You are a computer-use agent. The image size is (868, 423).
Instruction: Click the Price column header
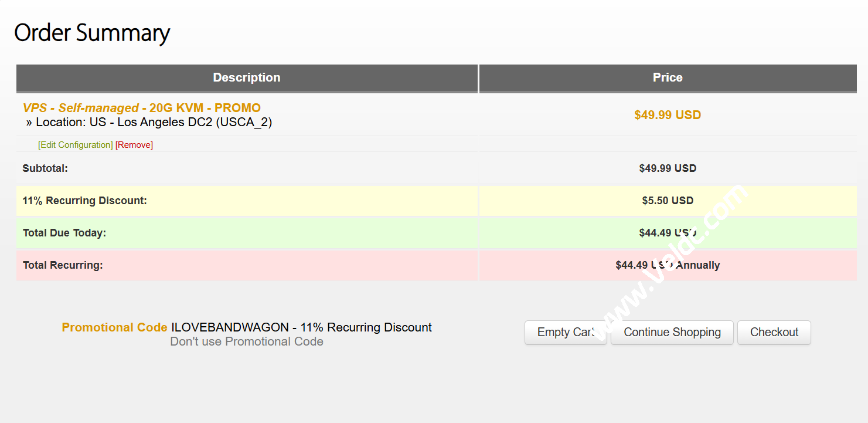pos(668,77)
